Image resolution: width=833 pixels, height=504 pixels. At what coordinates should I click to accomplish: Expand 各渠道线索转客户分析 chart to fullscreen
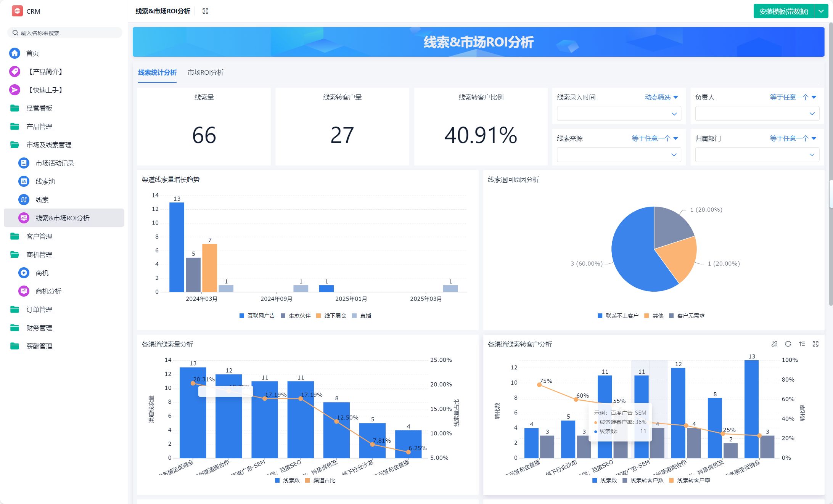pos(815,344)
